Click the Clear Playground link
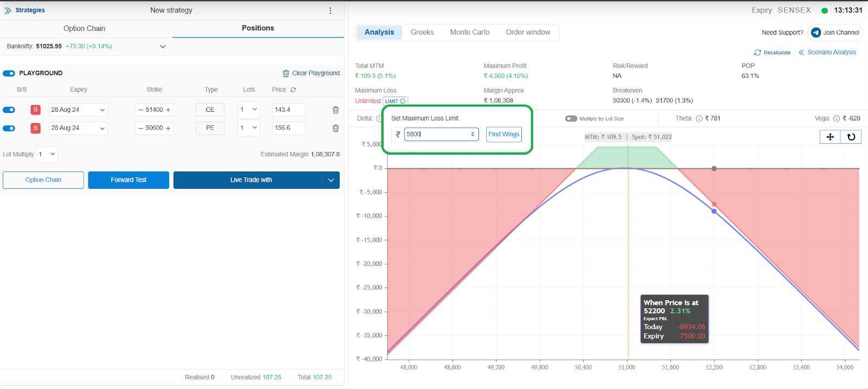This screenshot has width=868, height=389. 316,73
